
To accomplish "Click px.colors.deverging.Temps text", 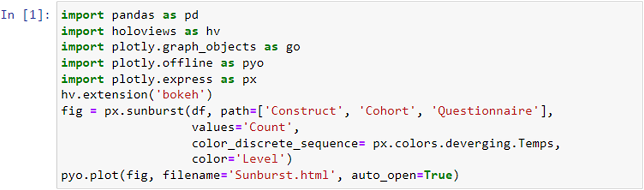I will (463, 144).
